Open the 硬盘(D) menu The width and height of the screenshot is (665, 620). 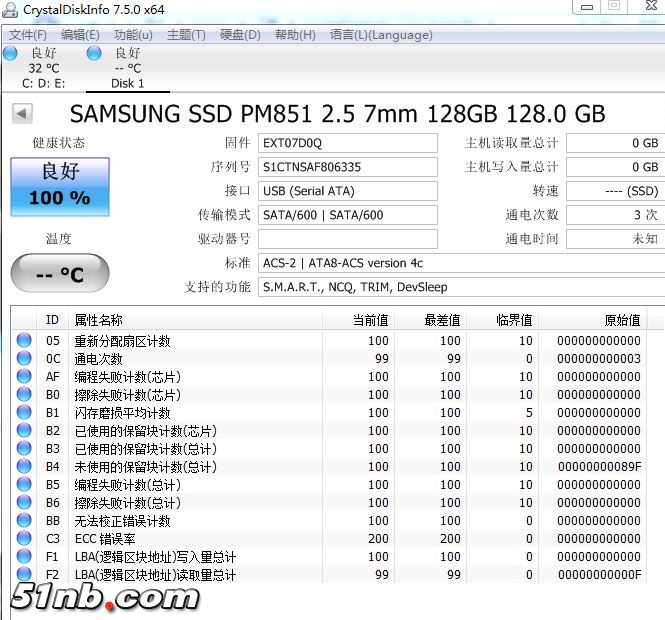click(240, 35)
